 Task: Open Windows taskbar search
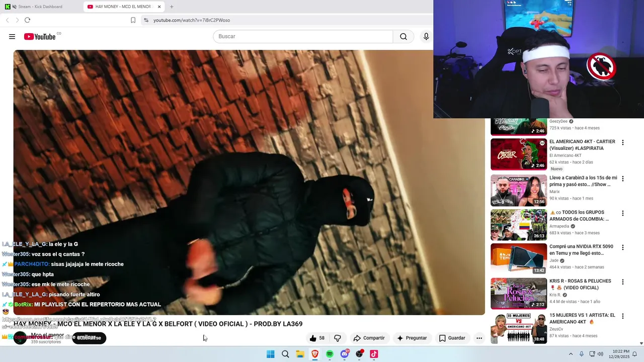click(285, 354)
